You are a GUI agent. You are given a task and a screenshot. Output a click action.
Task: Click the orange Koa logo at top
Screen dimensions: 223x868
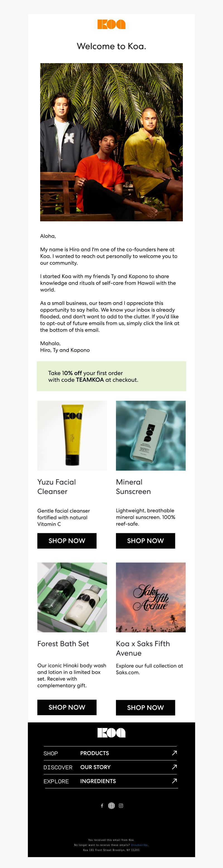111,24
